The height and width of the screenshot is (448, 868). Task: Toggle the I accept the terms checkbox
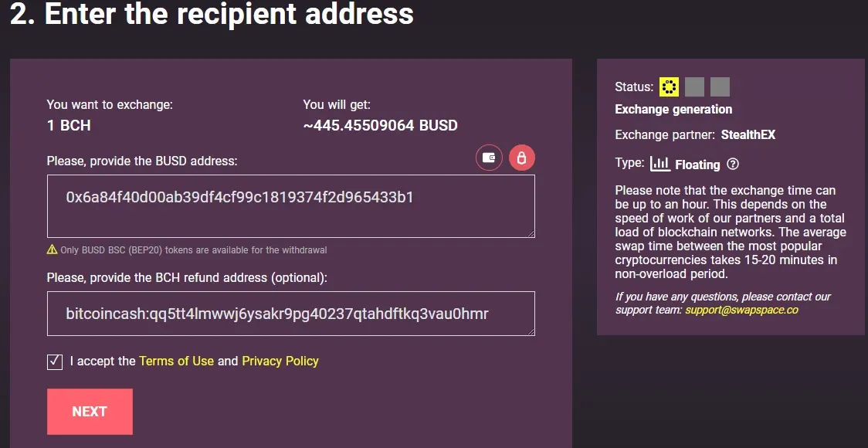click(55, 362)
